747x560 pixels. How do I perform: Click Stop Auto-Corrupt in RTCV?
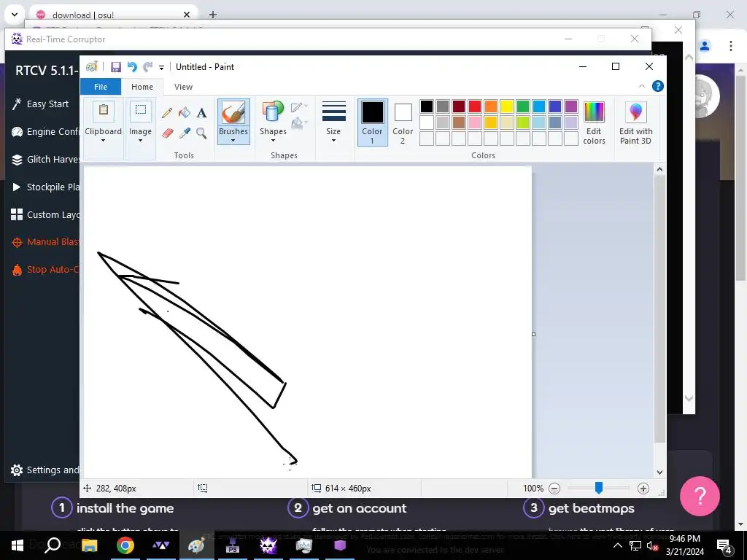pos(44,270)
